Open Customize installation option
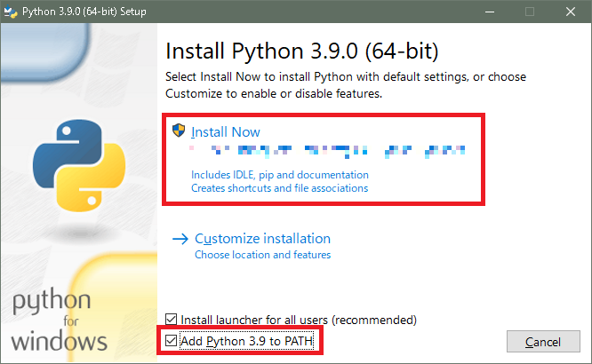 pyautogui.click(x=262, y=239)
